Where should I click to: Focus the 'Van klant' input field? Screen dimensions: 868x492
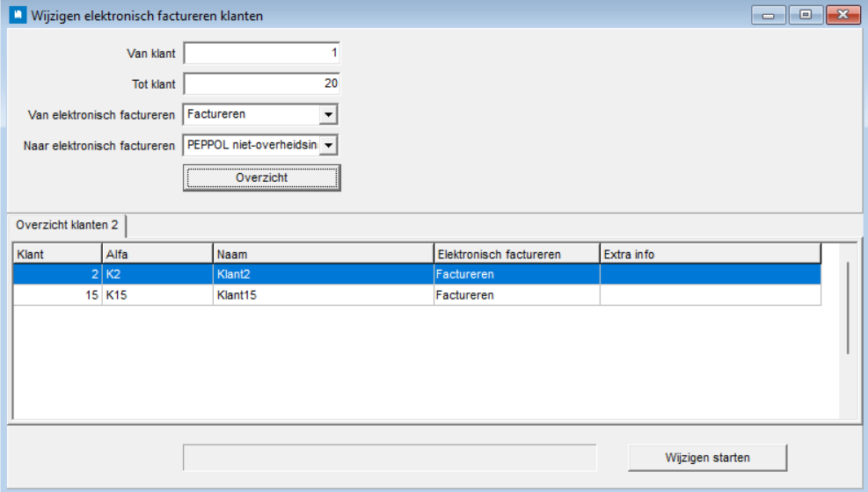pos(261,54)
